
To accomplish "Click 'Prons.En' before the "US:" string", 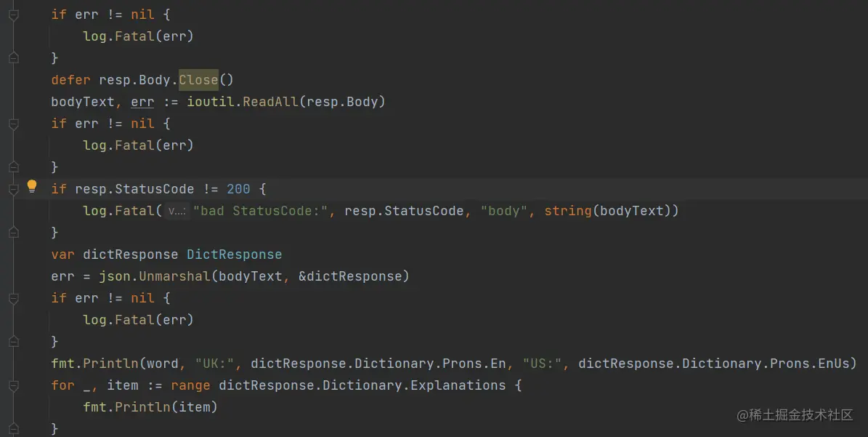I will (x=474, y=364).
